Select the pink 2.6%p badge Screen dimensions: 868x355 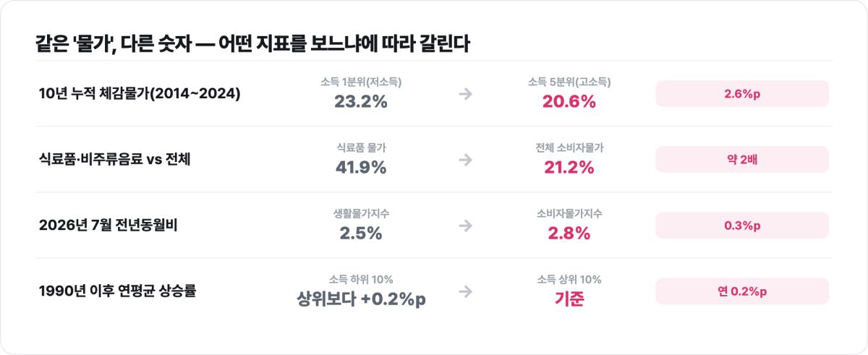pos(742,94)
